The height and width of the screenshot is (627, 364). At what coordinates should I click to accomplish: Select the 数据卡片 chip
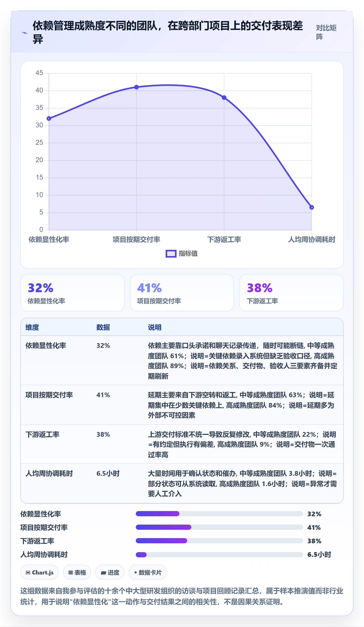(x=148, y=572)
